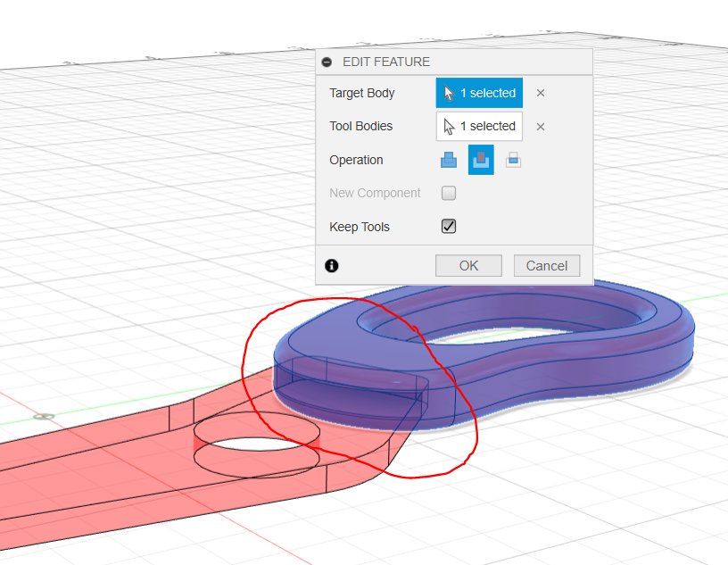Image resolution: width=728 pixels, height=565 pixels.
Task: Click the origin point marker on grid
Action: click(42, 416)
